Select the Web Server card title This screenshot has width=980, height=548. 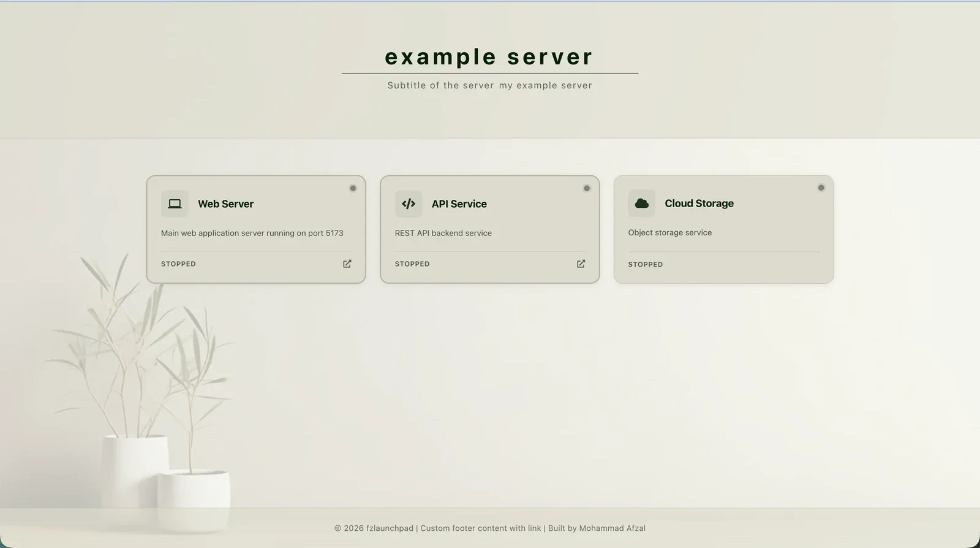pyautogui.click(x=225, y=204)
